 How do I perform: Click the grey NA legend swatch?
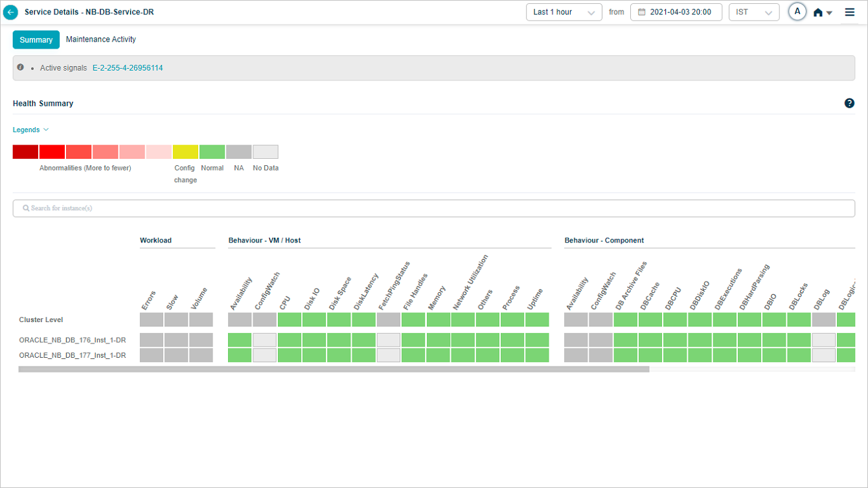pos(238,152)
